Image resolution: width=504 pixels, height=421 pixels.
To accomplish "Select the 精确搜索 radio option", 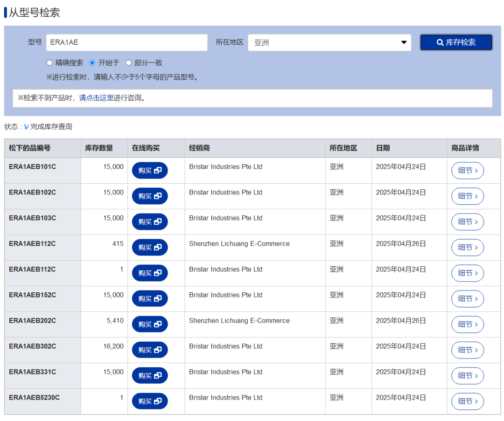I will click(x=49, y=63).
